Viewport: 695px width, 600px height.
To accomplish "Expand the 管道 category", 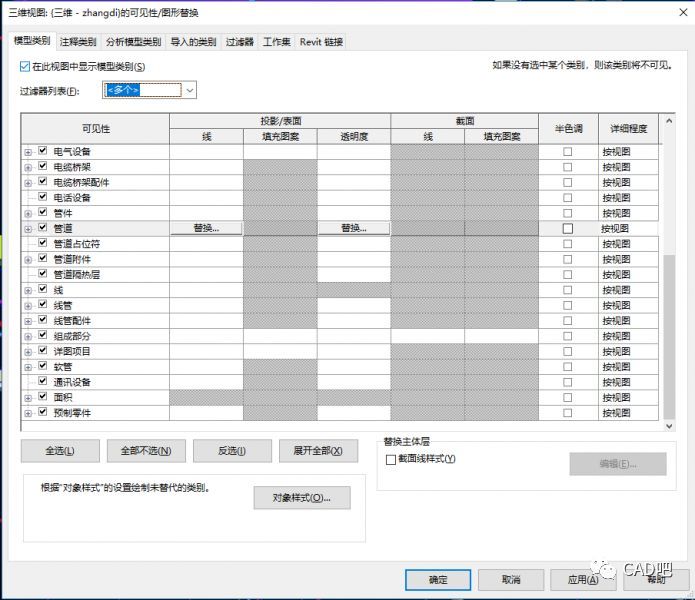I will [x=28, y=229].
